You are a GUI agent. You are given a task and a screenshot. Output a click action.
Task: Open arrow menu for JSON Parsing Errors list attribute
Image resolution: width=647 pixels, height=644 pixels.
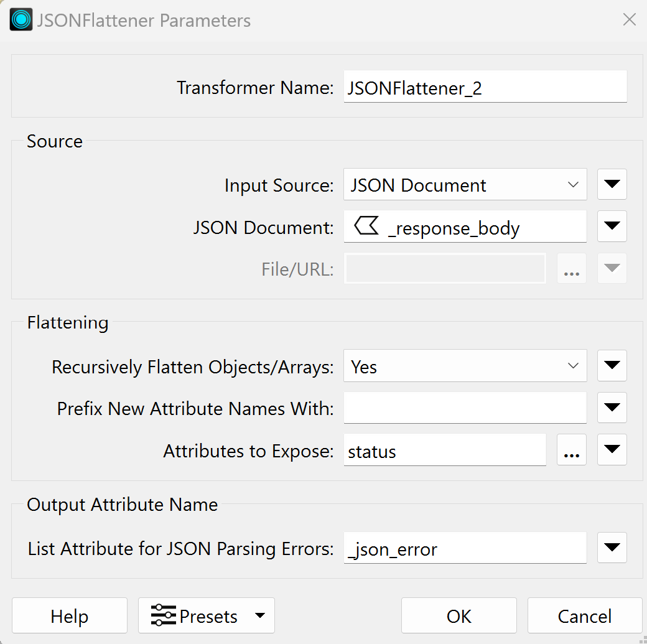[x=612, y=548]
